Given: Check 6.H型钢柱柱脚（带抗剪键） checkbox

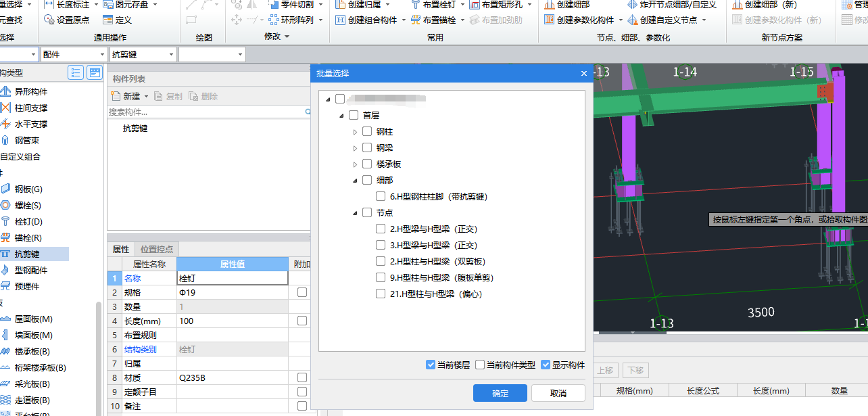Looking at the screenshot, I should tap(381, 197).
